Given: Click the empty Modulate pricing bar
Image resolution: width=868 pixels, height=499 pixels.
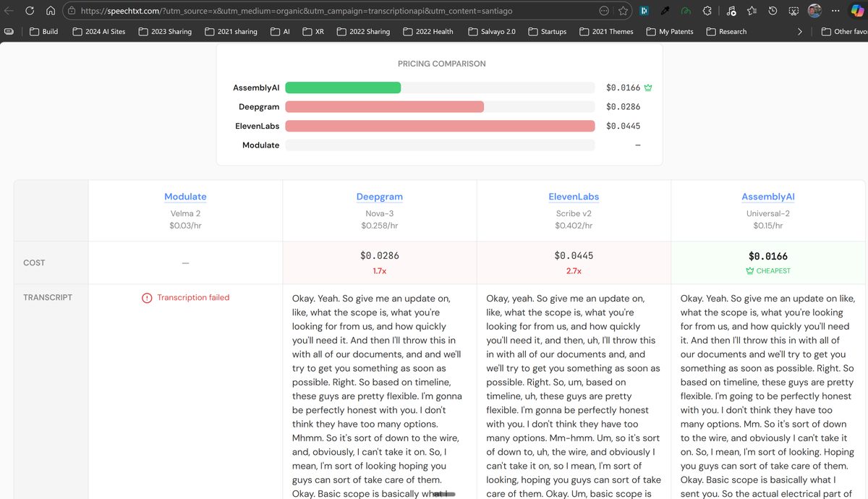Looking at the screenshot, I should (440, 145).
